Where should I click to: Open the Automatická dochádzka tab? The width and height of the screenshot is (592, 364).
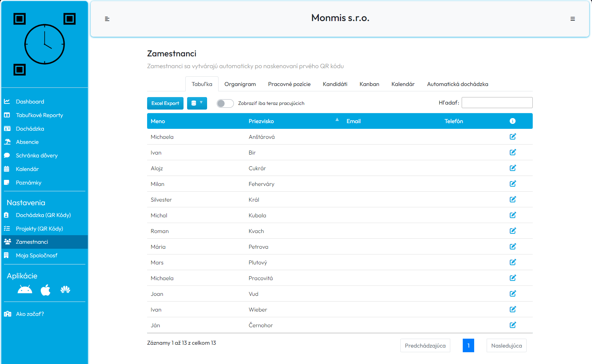coord(458,84)
